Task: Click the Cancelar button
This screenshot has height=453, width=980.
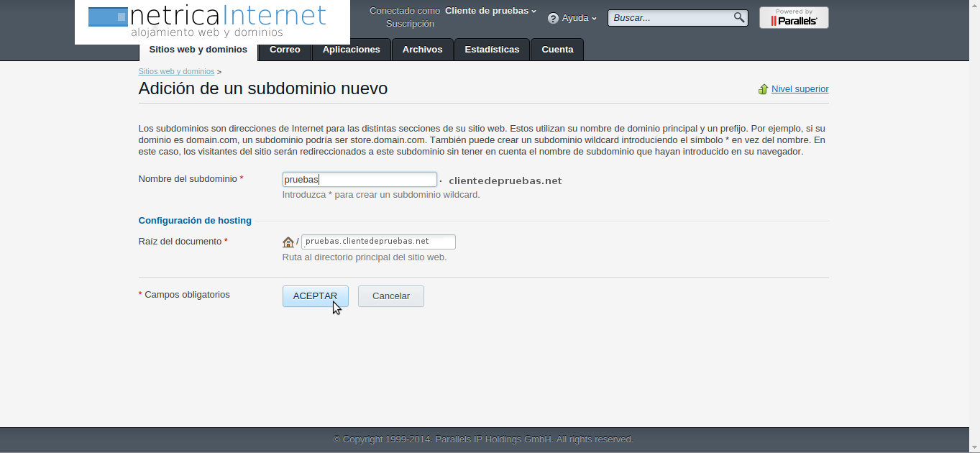Action: tap(390, 296)
